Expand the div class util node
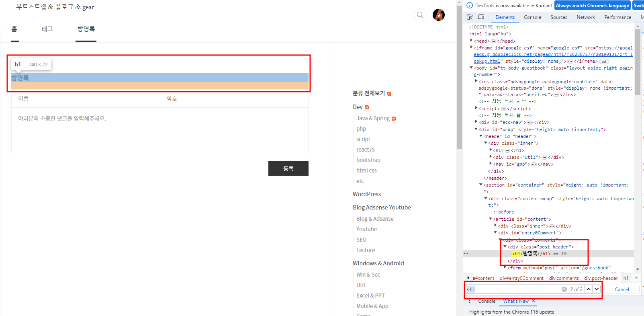This screenshot has width=644, height=316. coord(491,157)
